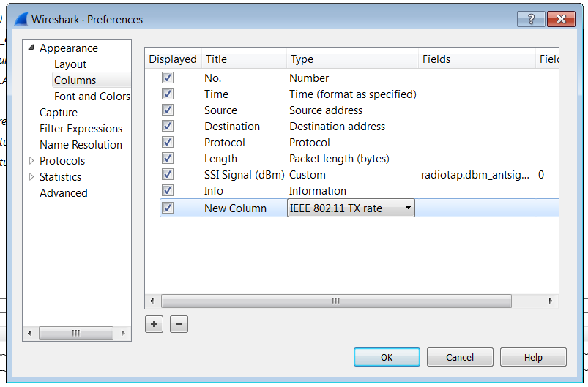Click 'Time (format as specified)' type cell
Screen dimensions: 588x387
(x=353, y=94)
